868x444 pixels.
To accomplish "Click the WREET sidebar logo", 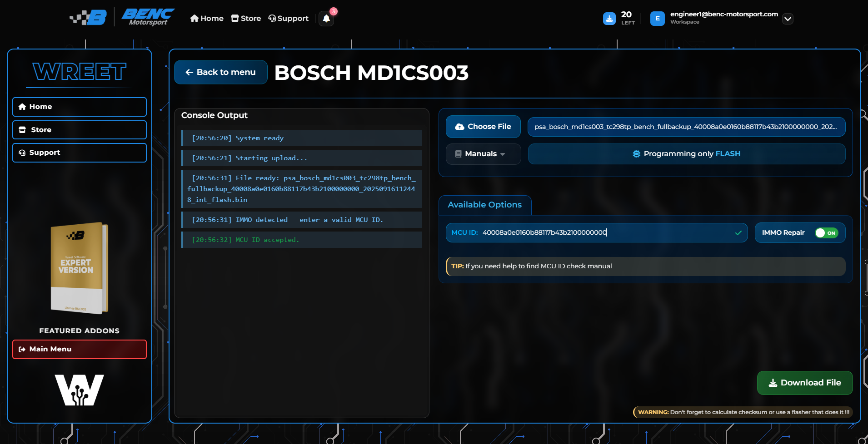I will click(x=80, y=72).
